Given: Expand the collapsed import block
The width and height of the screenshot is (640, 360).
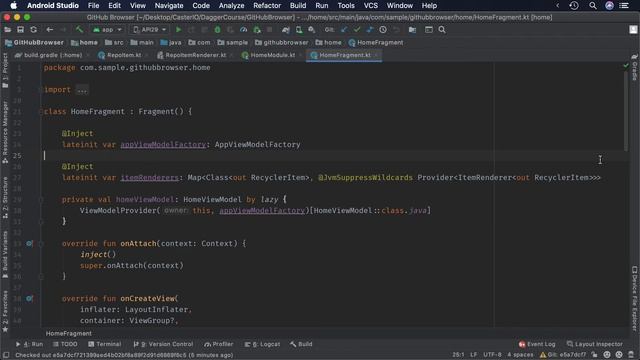Looking at the screenshot, I should (82, 90).
